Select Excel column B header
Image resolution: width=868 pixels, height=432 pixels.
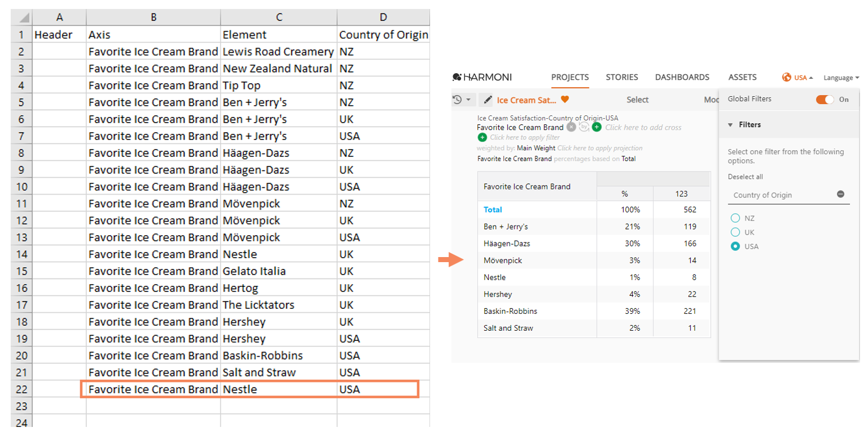(153, 17)
